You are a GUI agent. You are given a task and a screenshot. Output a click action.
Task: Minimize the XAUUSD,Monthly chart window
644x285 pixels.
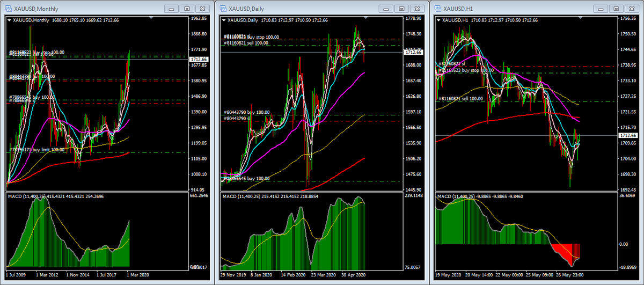click(x=172, y=9)
